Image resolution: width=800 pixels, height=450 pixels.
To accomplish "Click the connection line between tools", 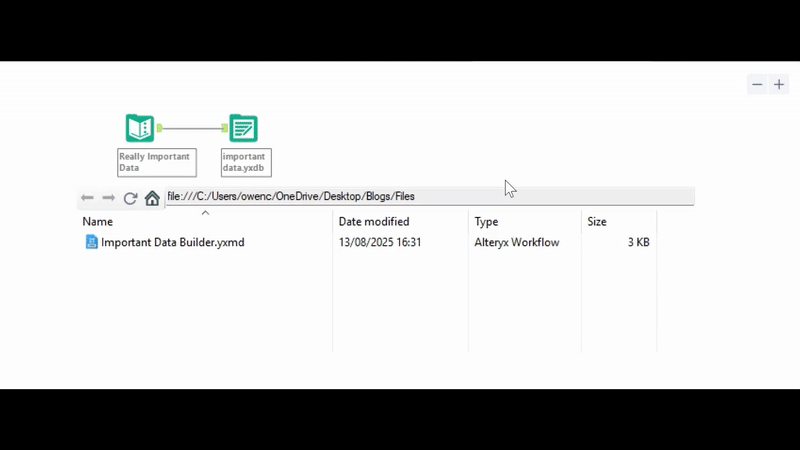I will point(192,128).
